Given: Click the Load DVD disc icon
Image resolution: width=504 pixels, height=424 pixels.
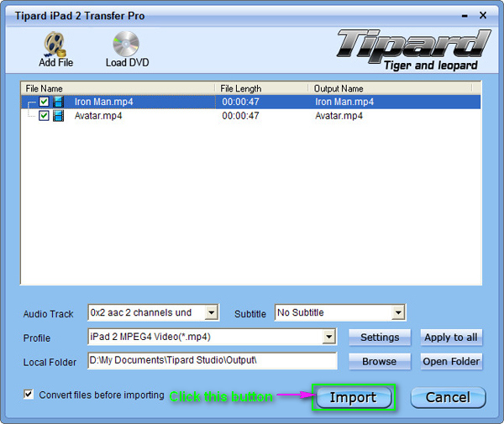Looking at the screenshot, I should point(126,44).
